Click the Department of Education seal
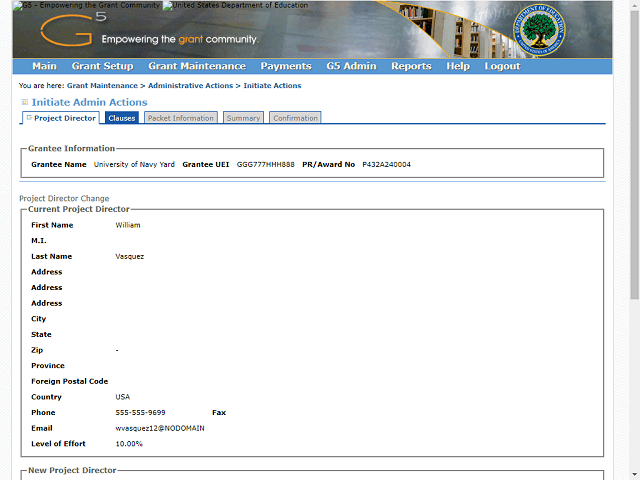Screen dimensions: 640x480 point(539,30)
